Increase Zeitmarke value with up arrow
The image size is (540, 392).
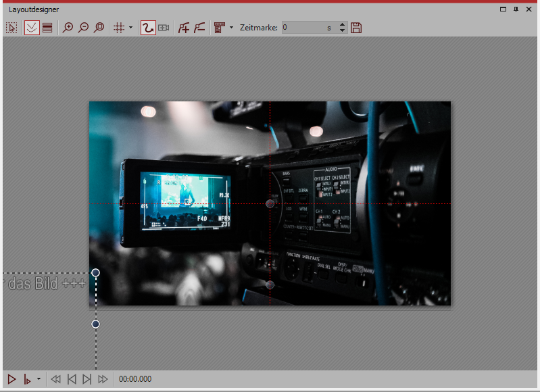(342, 25)
